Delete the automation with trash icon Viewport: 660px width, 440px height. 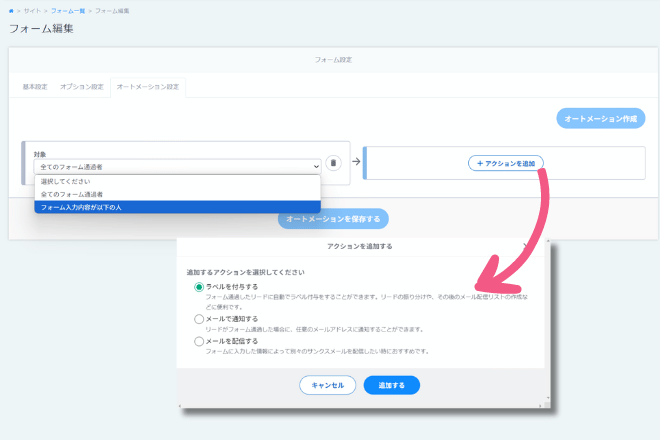coord(334,163)
